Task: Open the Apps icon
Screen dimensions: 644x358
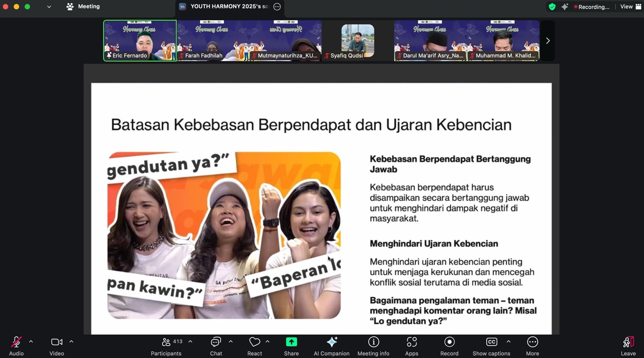Action: pos(411,342)
